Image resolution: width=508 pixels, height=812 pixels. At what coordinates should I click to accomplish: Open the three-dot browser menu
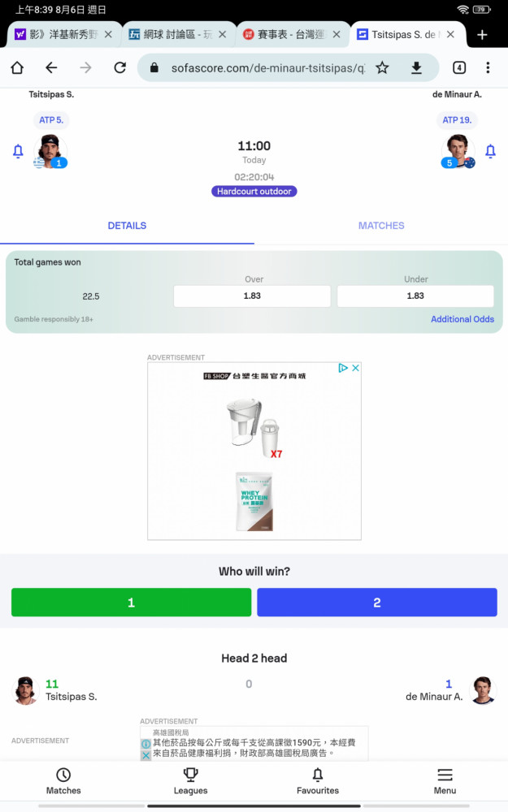[488, 67]
